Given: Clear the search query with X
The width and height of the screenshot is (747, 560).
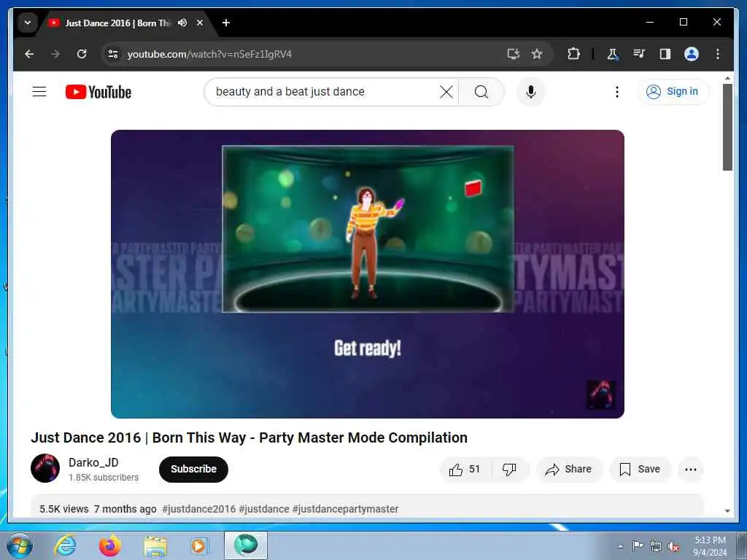Looking at the screenshot, I should 446,91.
